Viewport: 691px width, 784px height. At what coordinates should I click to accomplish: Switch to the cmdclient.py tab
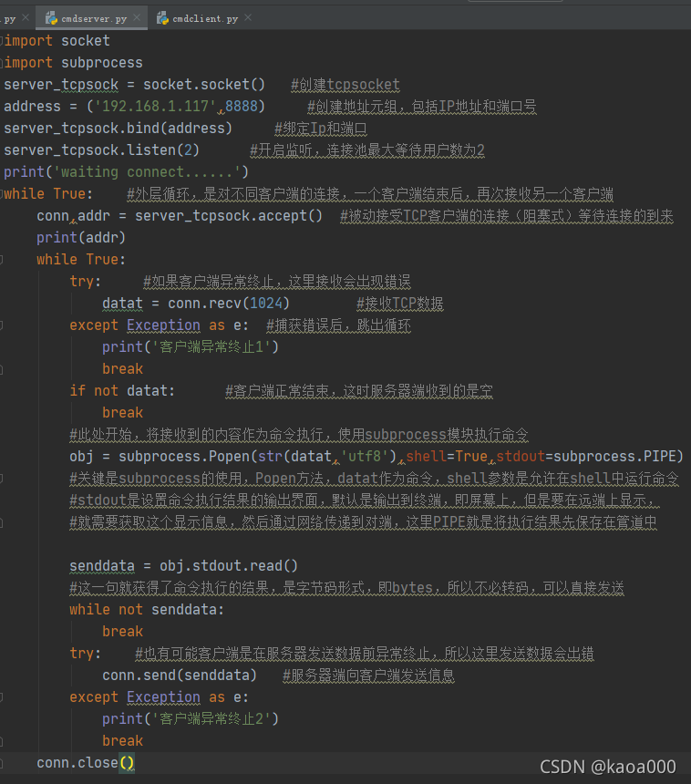204,18
